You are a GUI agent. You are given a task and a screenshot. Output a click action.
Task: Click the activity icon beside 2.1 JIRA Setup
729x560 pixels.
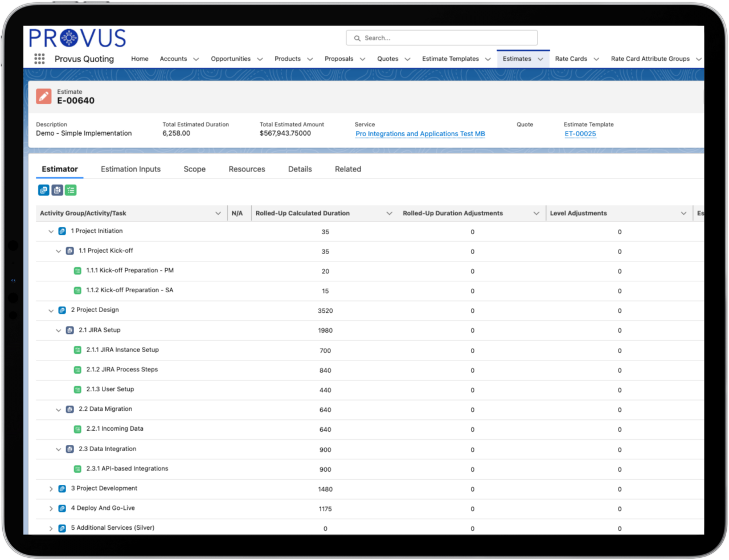(69, 330)
